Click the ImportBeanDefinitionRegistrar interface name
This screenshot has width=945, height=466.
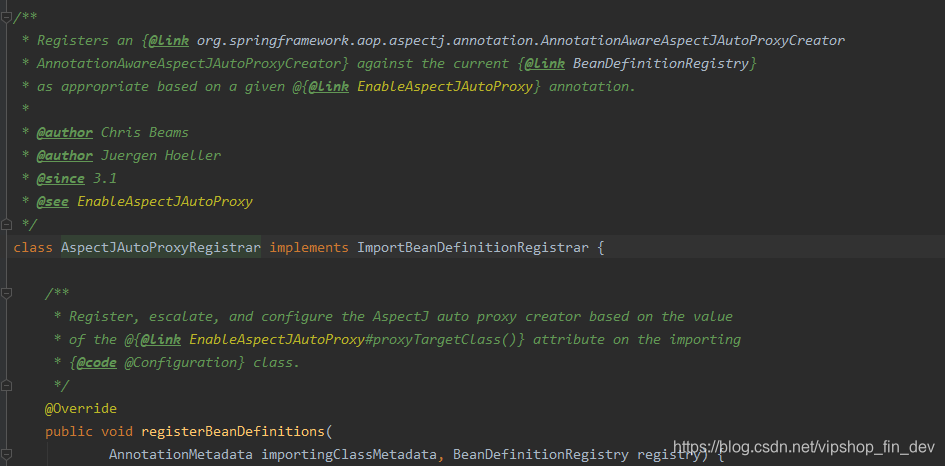[x=472, y=247]
